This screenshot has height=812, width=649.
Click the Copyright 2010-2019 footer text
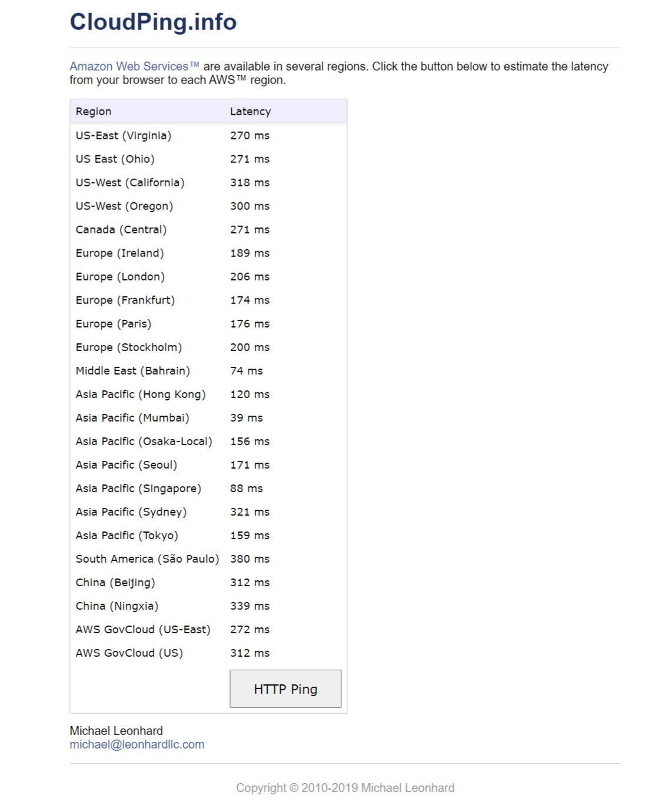pyautogui.click(x=345, y=788)
